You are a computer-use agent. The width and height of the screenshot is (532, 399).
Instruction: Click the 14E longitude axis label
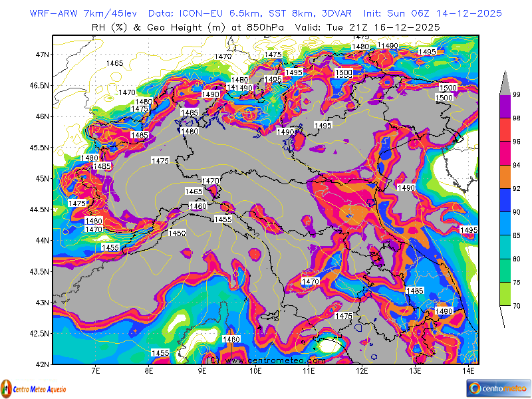(x=468, y=370)
